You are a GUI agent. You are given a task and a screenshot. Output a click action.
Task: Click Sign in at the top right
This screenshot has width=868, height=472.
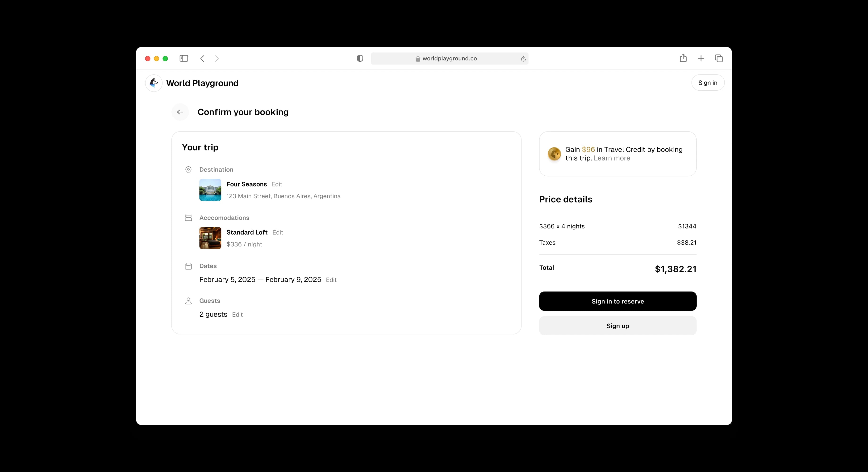pos(708,83)
